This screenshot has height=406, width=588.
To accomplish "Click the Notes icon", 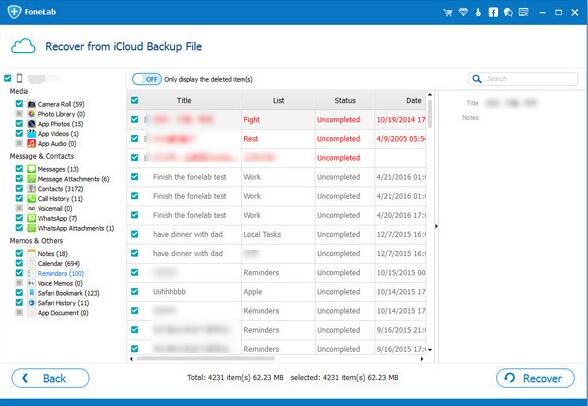I will [x=32, y=253].
